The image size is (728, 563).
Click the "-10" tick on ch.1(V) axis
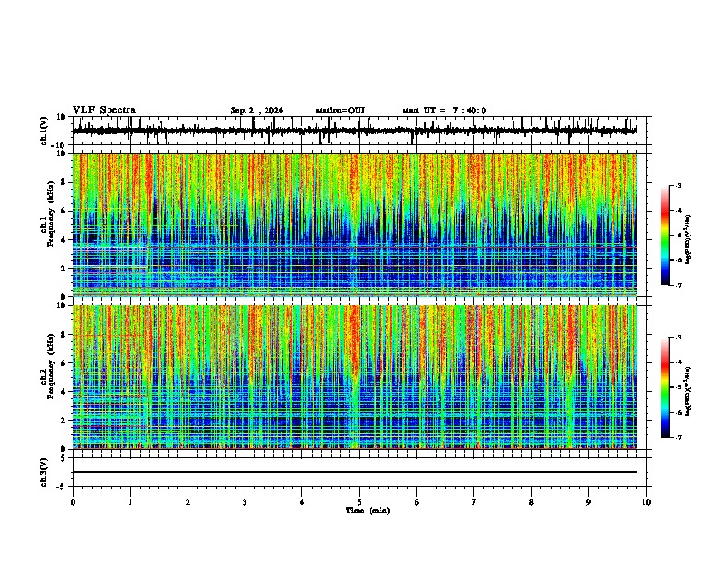(60, 145)
